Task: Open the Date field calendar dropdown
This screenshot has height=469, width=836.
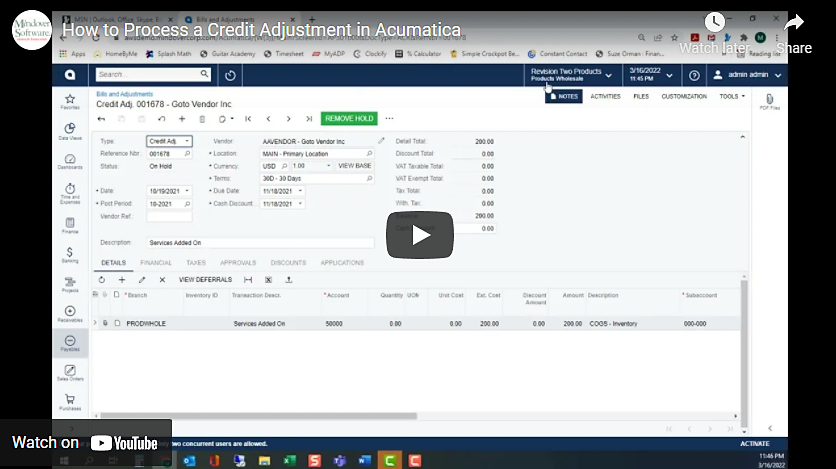Action: tap(187, 191)
